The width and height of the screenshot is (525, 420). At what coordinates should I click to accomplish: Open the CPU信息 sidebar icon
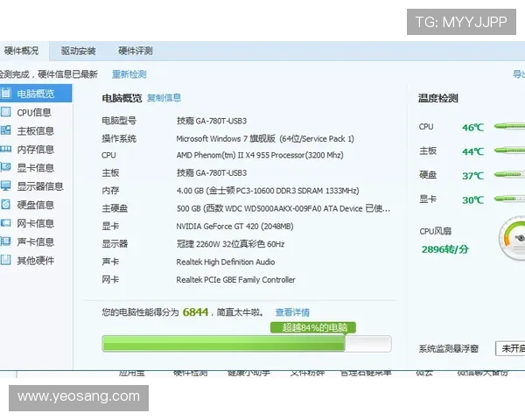coord(6,111)
